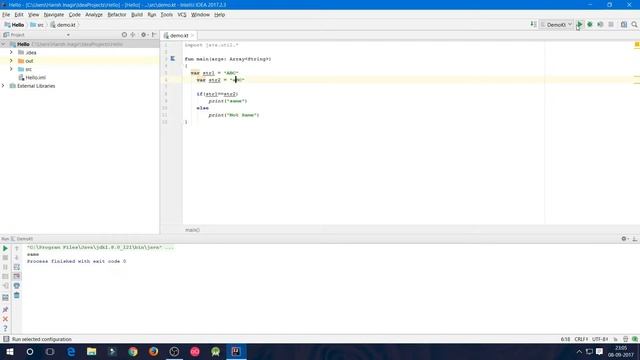This screenshot has height=360, width=640.
Task: Click Scroll from Source in the Project panel
Action: (x=124, y=35)
